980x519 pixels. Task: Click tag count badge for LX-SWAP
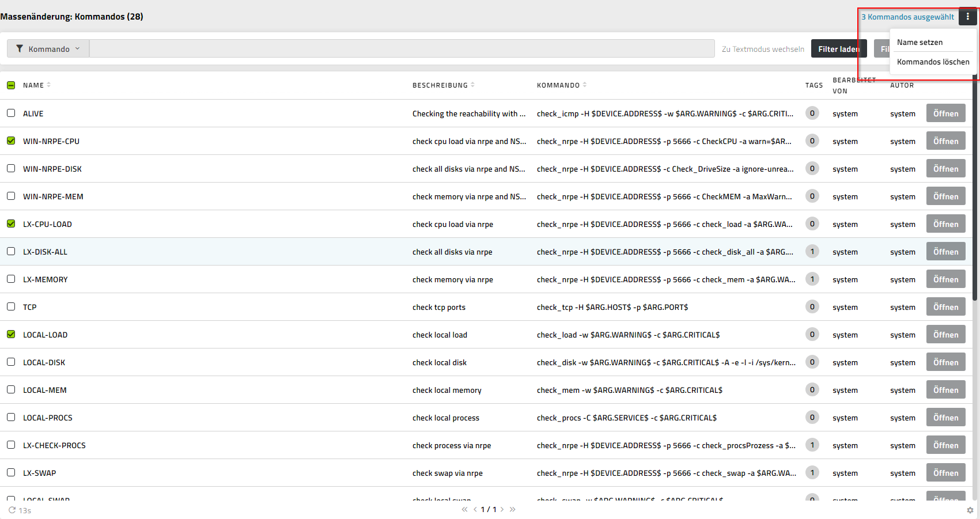[812, 472]
